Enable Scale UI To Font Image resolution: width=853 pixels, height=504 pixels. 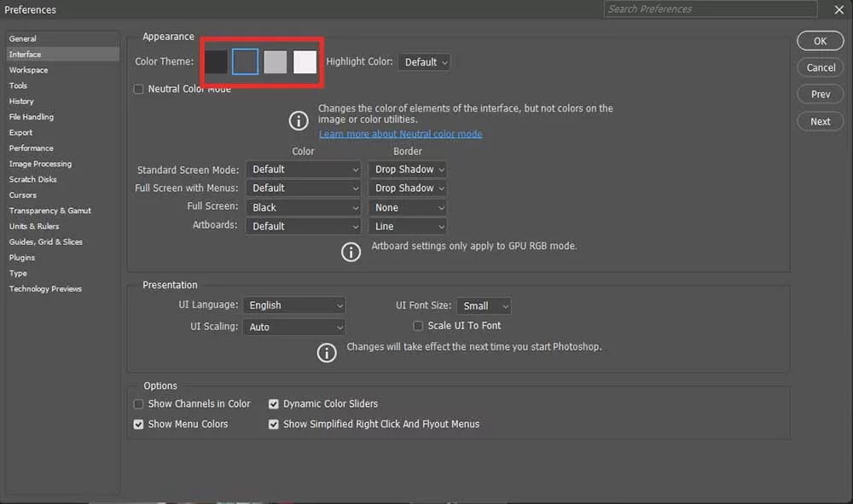coord(418,325)
